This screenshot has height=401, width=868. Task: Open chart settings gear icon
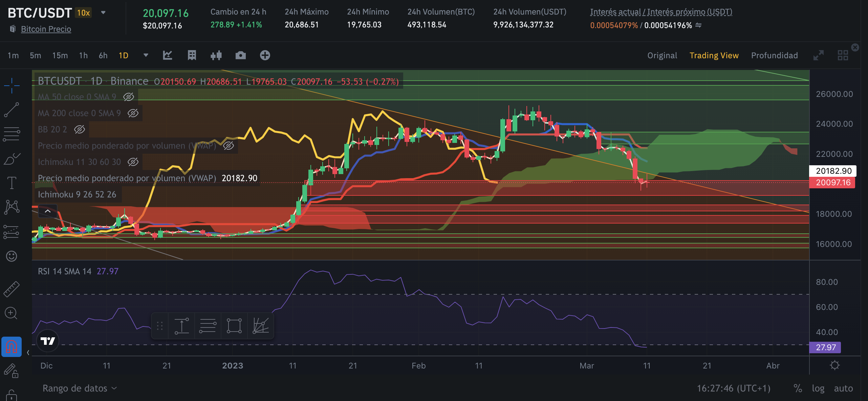[834, 365]
